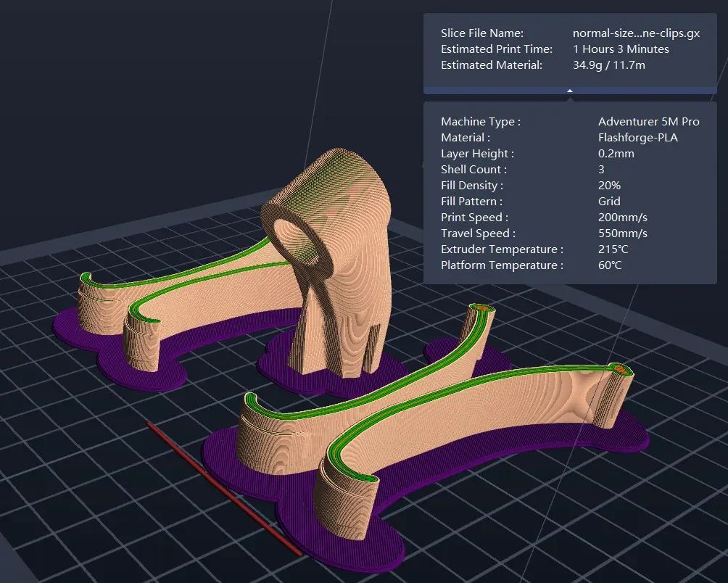Viewport: 728px width, 583px height.
Task: Select the Estimated Print Time value
Action: tap(621, 49)
